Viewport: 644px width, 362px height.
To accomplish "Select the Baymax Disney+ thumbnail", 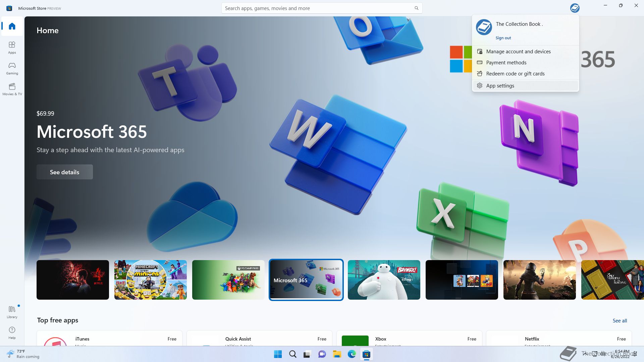I will tap(384, 280).
